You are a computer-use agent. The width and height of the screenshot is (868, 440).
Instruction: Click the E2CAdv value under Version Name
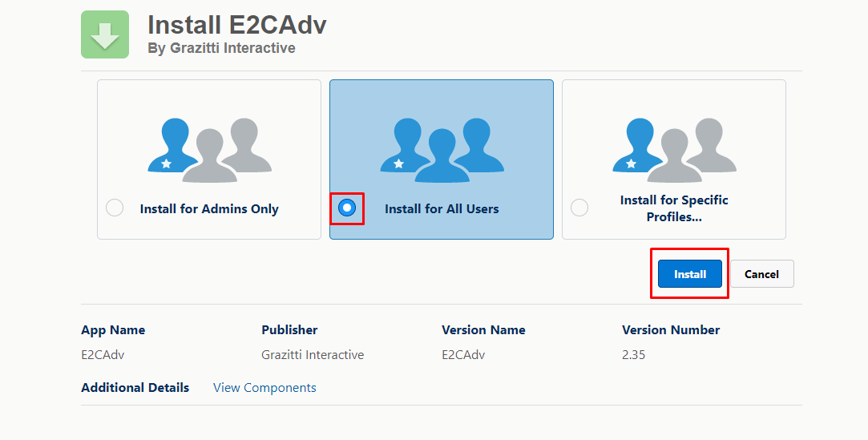[x=463, y=355]
